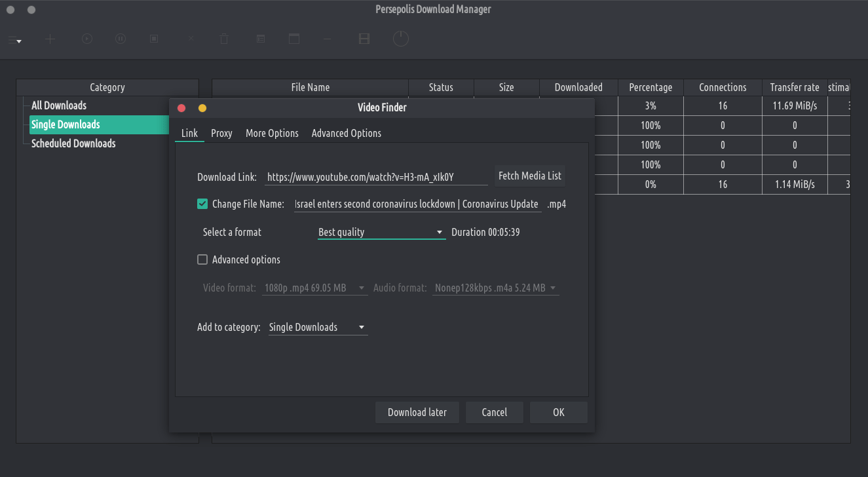The height and width of the screenshot is (477, 868).
Task: Click the 0% percentage cell
Action: [651, 185]
